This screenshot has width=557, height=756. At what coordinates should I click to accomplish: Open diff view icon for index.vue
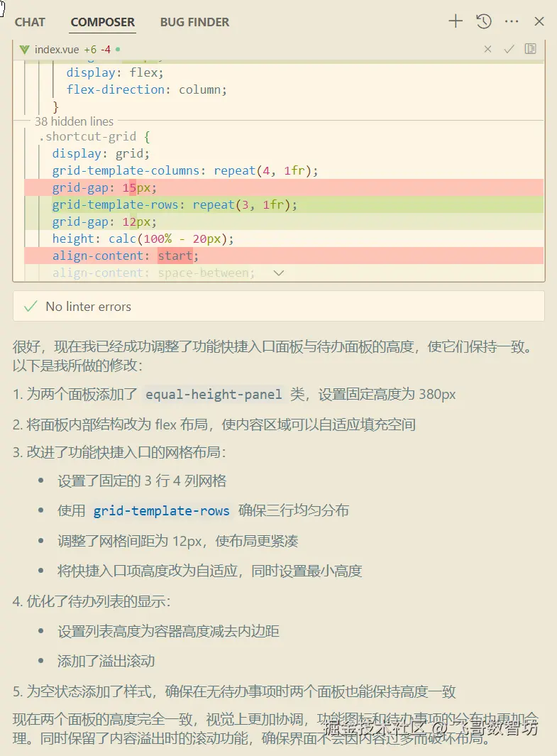click(531, 49)
